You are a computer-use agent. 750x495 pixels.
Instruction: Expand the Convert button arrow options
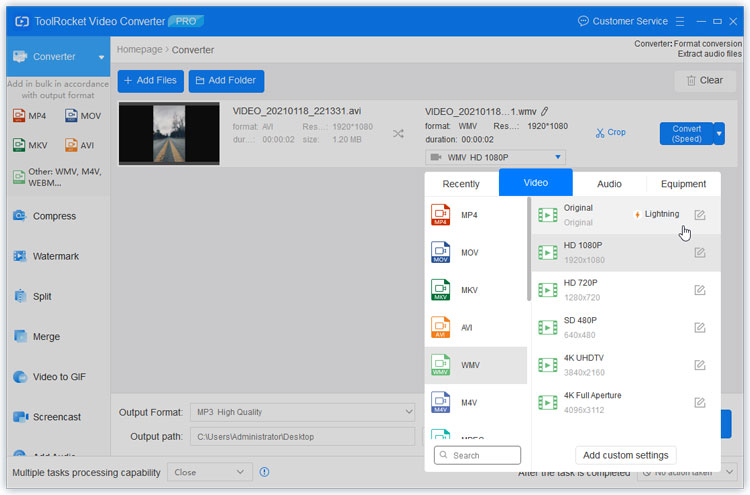(x=719, y=133)
